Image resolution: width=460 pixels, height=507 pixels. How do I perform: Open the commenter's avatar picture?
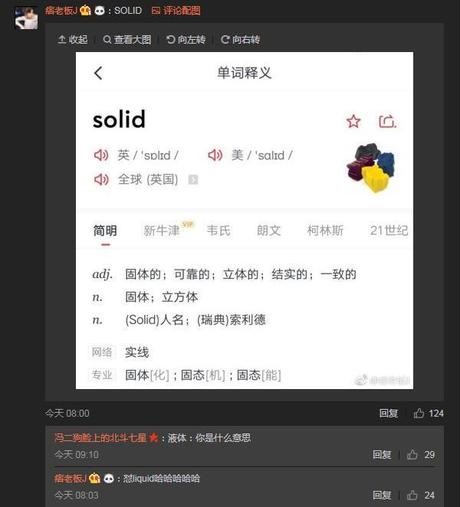click(26, 18)
